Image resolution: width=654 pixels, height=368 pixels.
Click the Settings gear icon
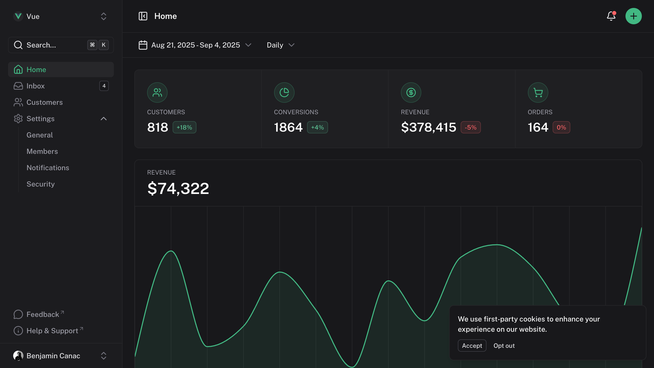coord(18,118)
